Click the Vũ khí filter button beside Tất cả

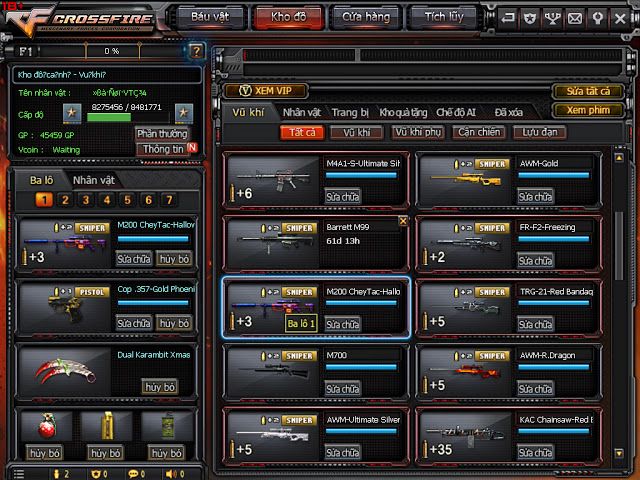click(x=357, y=133)
